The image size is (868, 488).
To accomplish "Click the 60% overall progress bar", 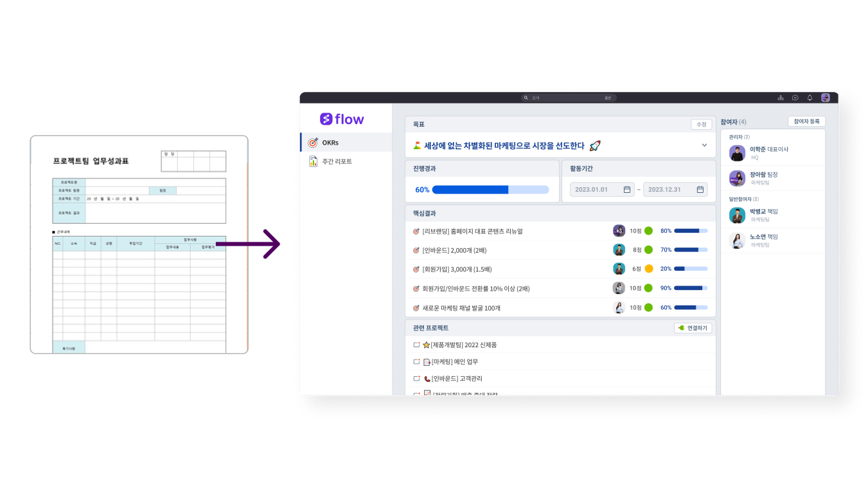I will (x=490, y=190).
